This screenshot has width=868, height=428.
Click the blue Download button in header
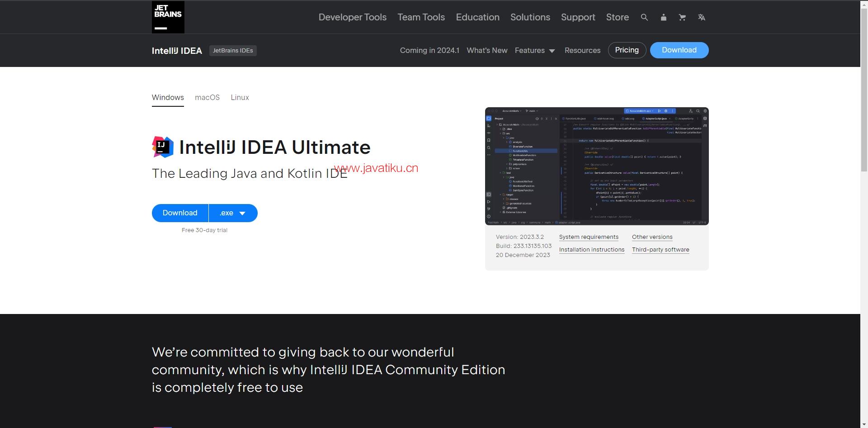pyautogui.click(x=679, y=50)
